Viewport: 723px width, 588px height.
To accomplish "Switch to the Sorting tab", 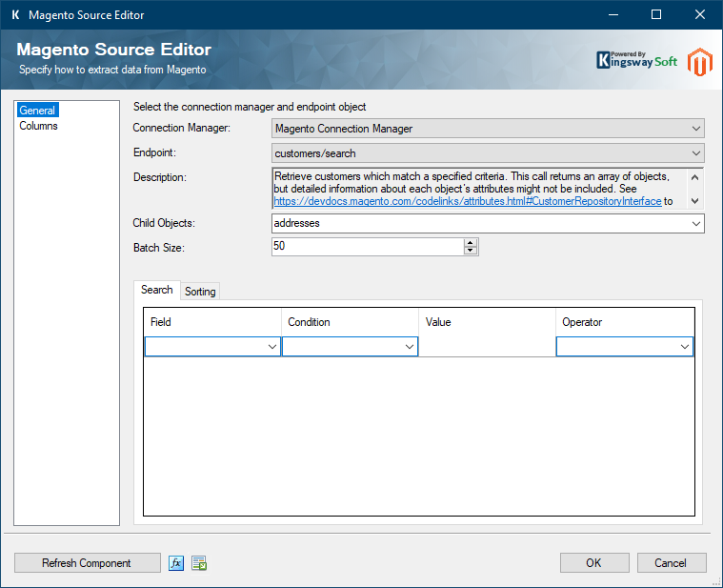I will [x=200, y=292].
